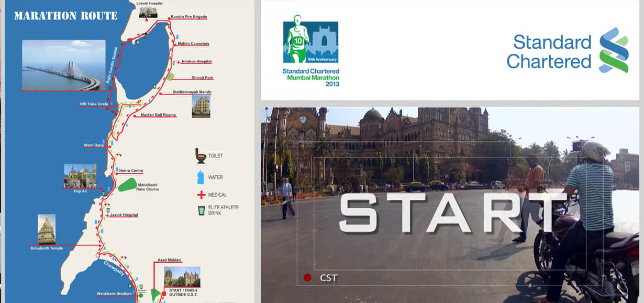This screenshot has height=303, width=644.
Task: Click the Marathon Route title heading
Action: (x=65, y=16)
